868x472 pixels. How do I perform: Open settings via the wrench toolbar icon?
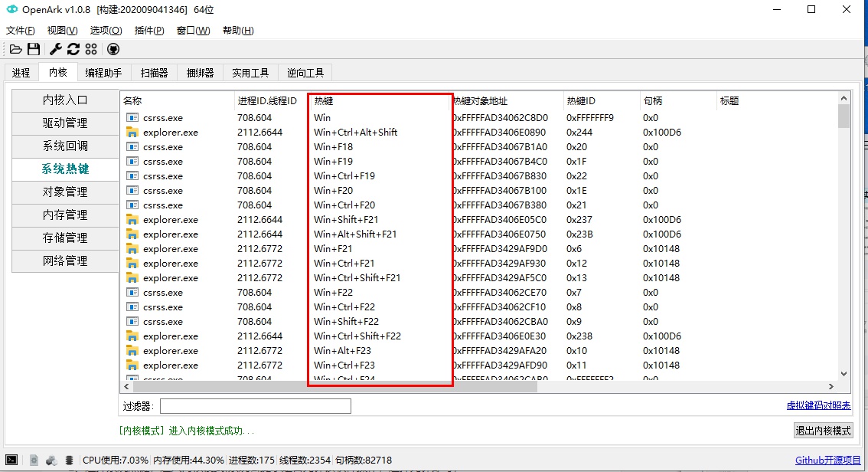pyautogui.click(x=54, y=48)
